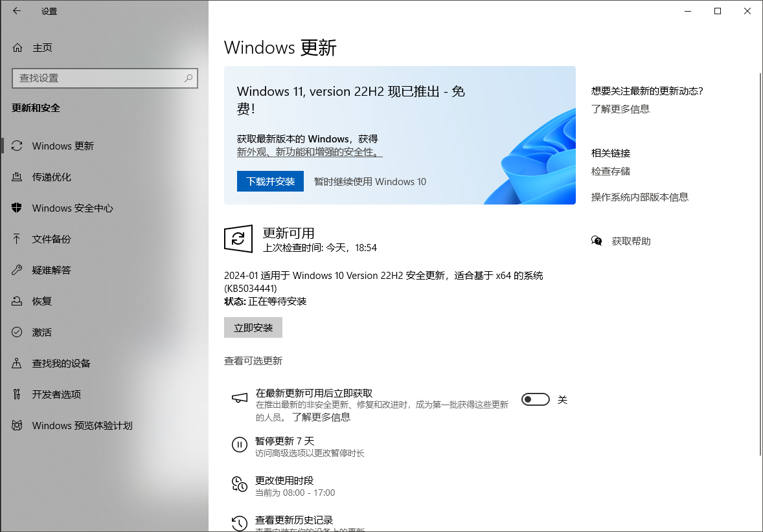This screenshot has height=532, width=763.
Task: Click the 疑难解答 wrench icon
Action: (17, 271)
